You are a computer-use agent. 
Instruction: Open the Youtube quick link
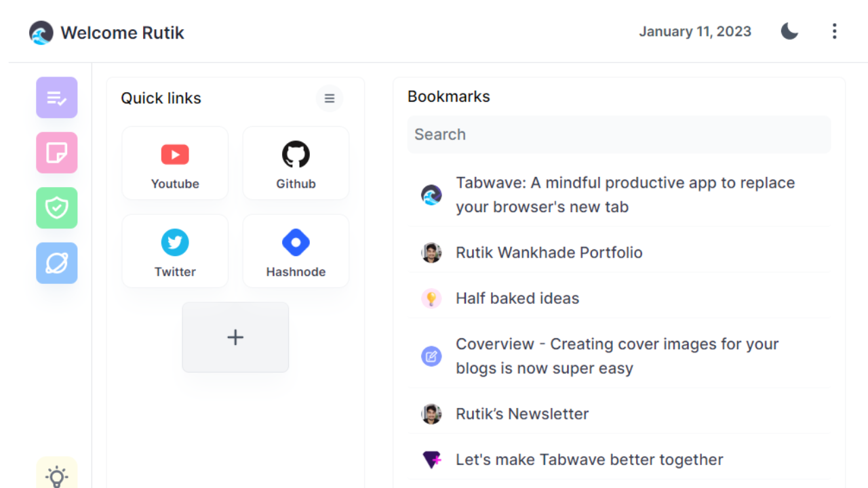(x=175, y=163)
